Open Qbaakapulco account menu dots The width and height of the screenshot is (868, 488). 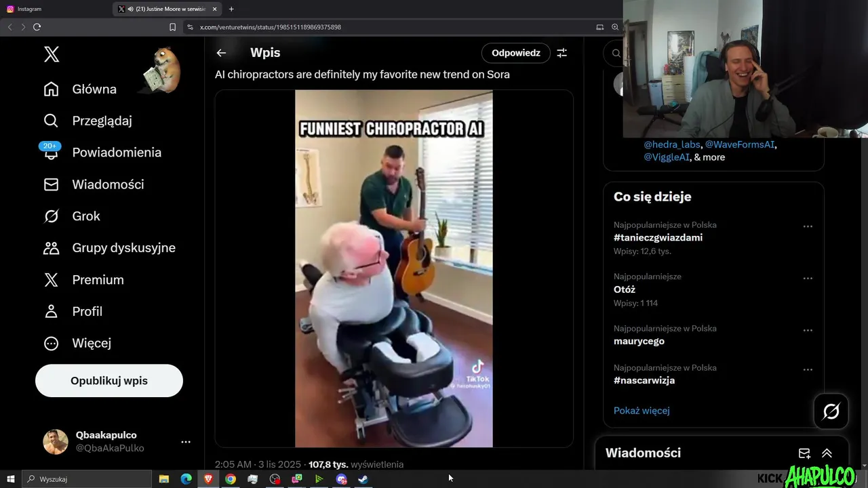[186, 442]
